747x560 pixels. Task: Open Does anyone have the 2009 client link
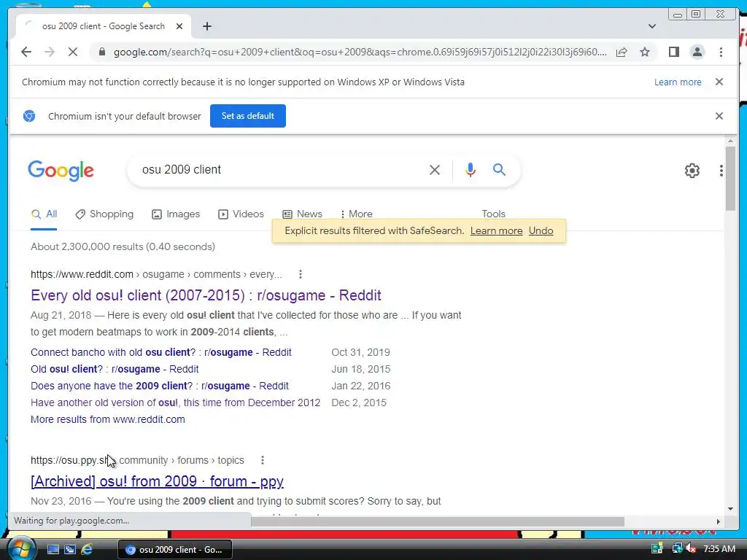click(x=160, y=386)
